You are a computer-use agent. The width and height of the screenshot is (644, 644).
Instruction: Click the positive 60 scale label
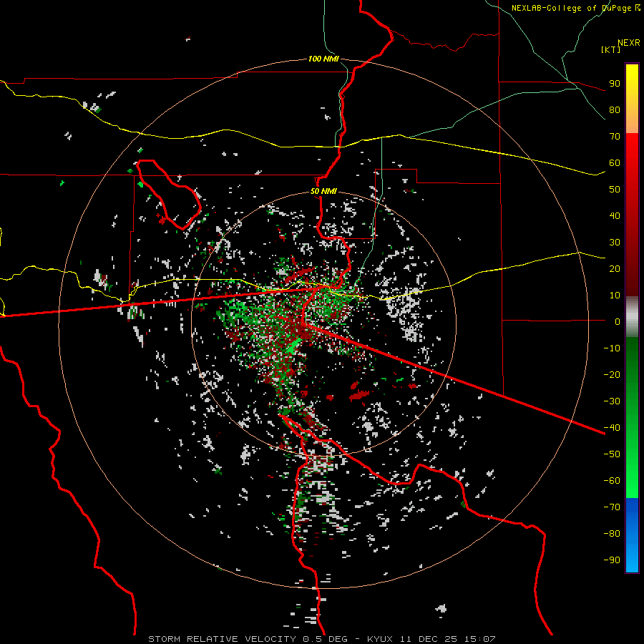pyautogui.click(x=615, y=162)
